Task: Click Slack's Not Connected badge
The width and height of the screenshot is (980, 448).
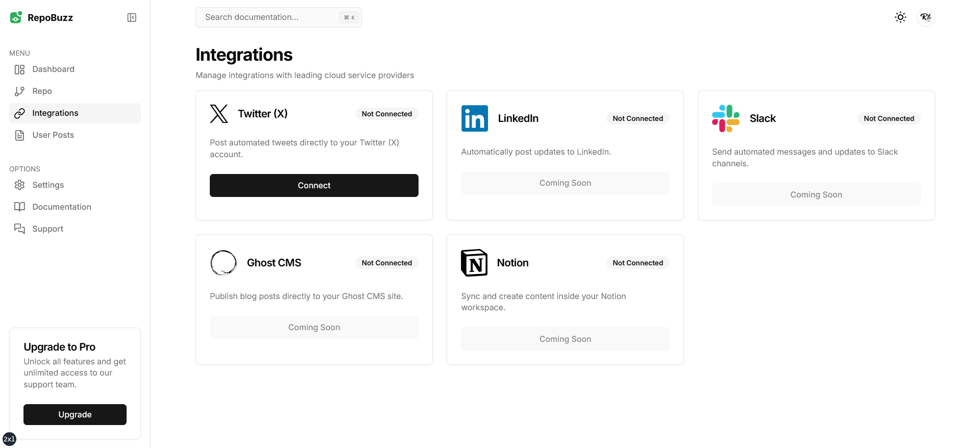Action: coord(889,118)
